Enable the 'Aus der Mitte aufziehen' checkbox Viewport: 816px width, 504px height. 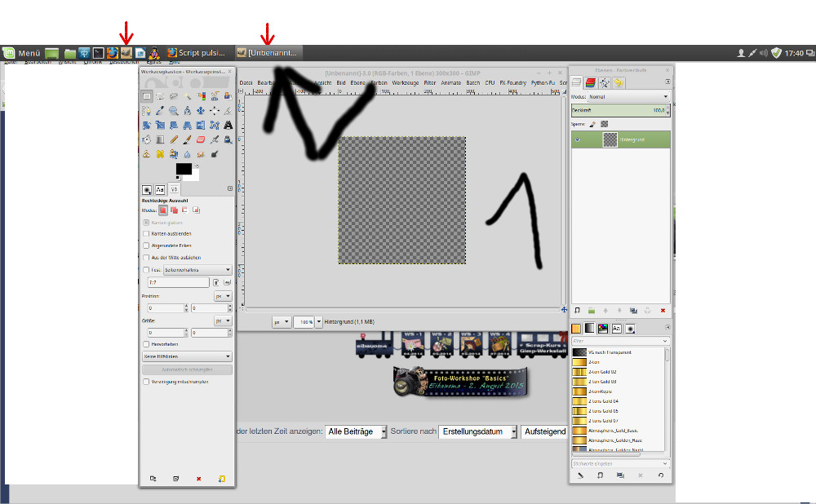point(146,258)
